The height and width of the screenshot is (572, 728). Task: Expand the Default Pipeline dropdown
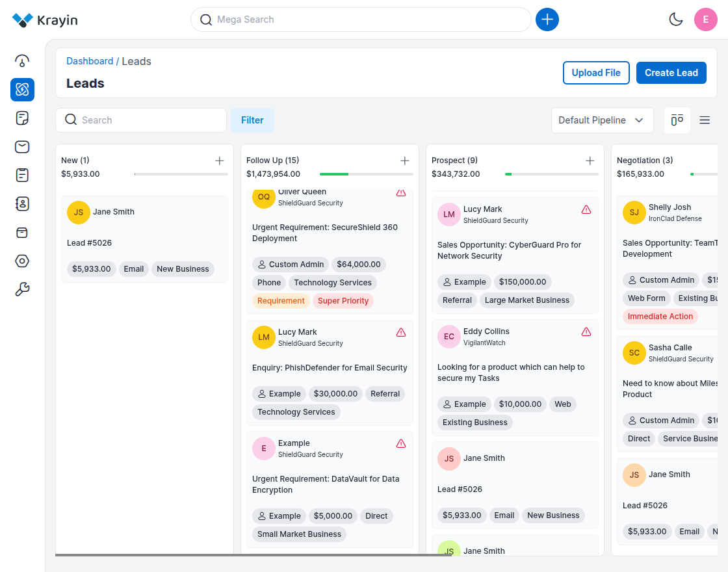coord(602,120)
